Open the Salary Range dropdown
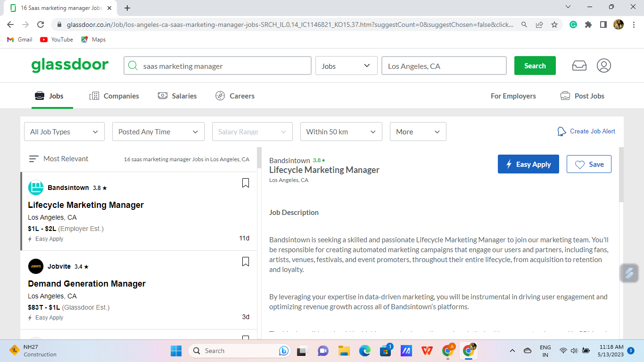The image size is (644, 362). pyautogui.click(x=252, y=132)
